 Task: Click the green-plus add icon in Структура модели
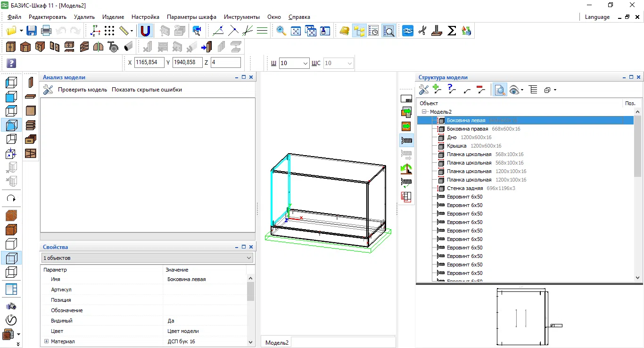point(437,89)
